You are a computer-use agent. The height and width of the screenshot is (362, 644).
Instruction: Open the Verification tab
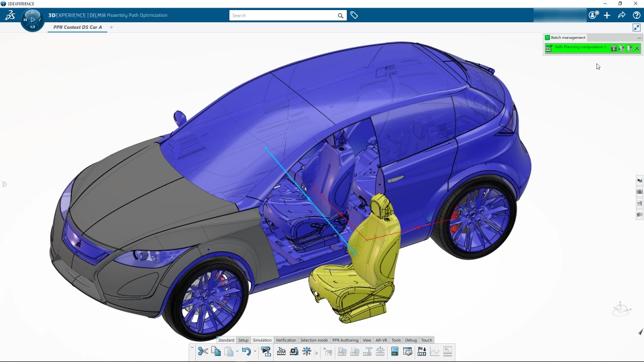coord(286,341)
